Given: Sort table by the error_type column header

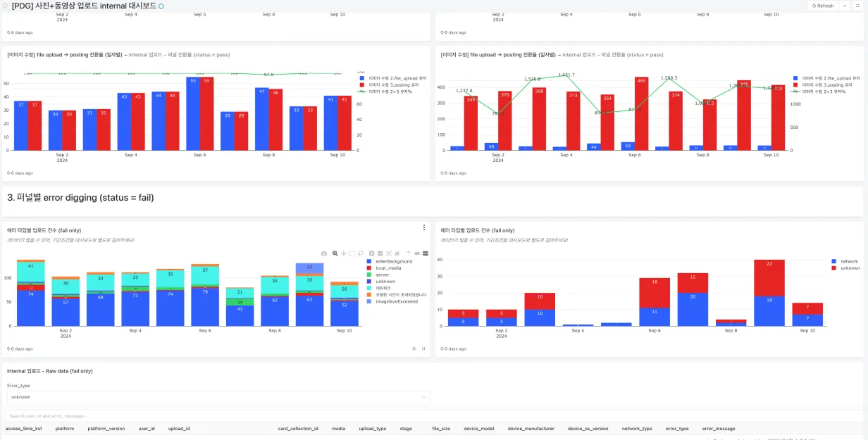Looking at the screenshot, I should click(677, 428).
